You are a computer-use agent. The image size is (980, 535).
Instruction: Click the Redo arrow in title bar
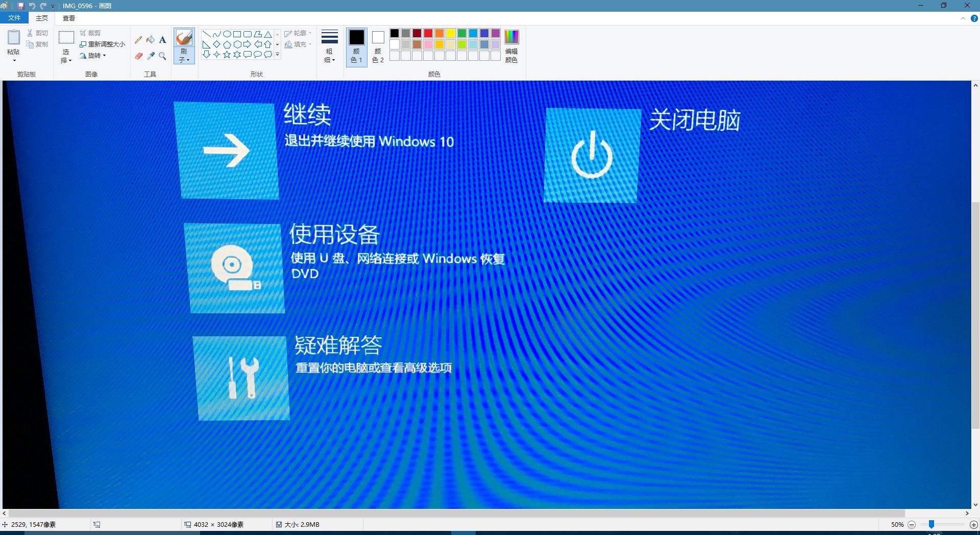click(x=43, y=6)
